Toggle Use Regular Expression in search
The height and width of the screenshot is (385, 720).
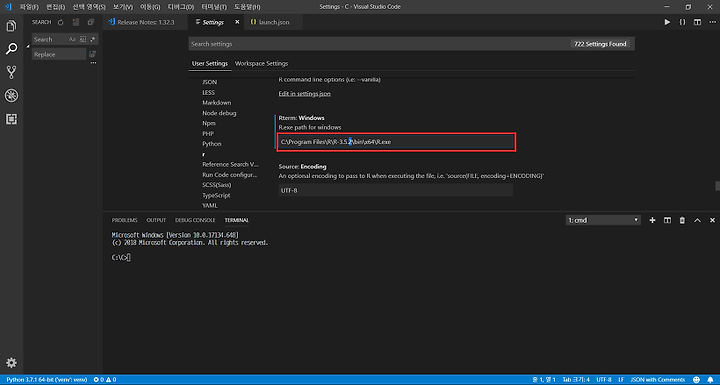93,40
